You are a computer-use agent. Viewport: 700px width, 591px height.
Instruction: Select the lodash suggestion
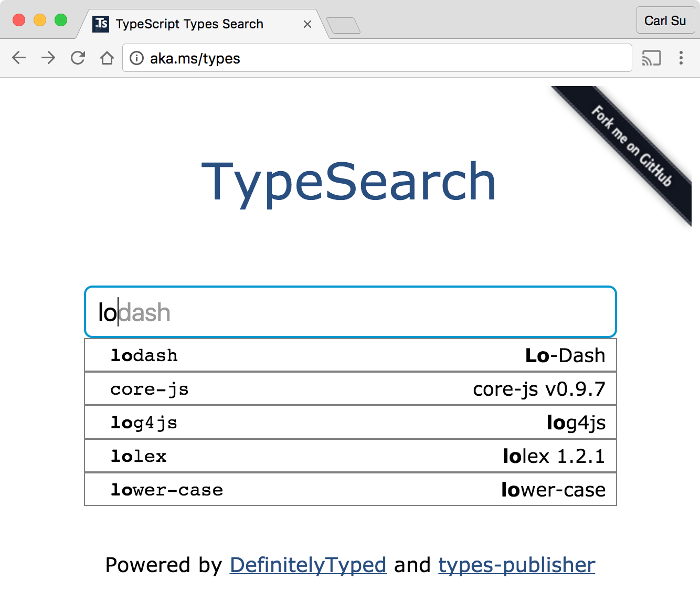point(350,355)
